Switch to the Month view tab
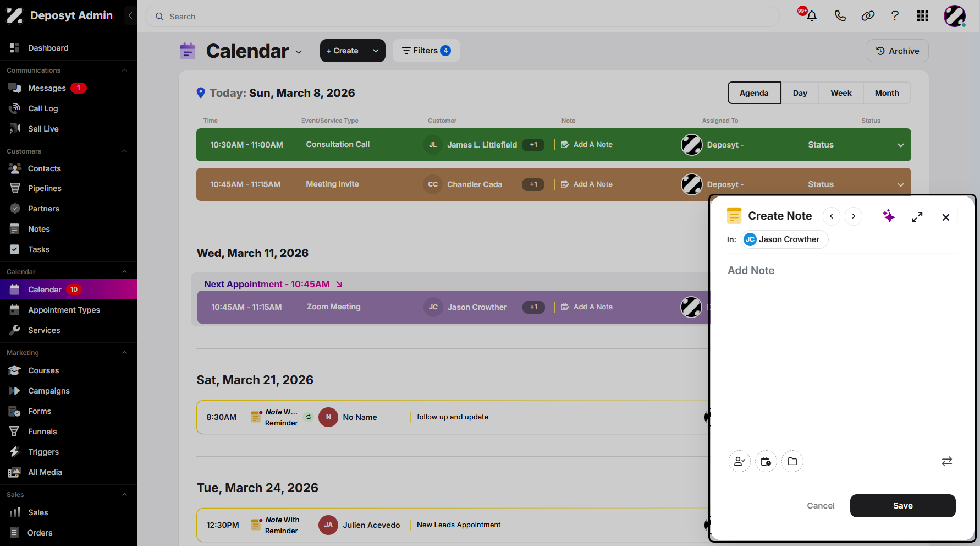The width and height of the screenshot is (980, 546). click(x=887, y=93)
